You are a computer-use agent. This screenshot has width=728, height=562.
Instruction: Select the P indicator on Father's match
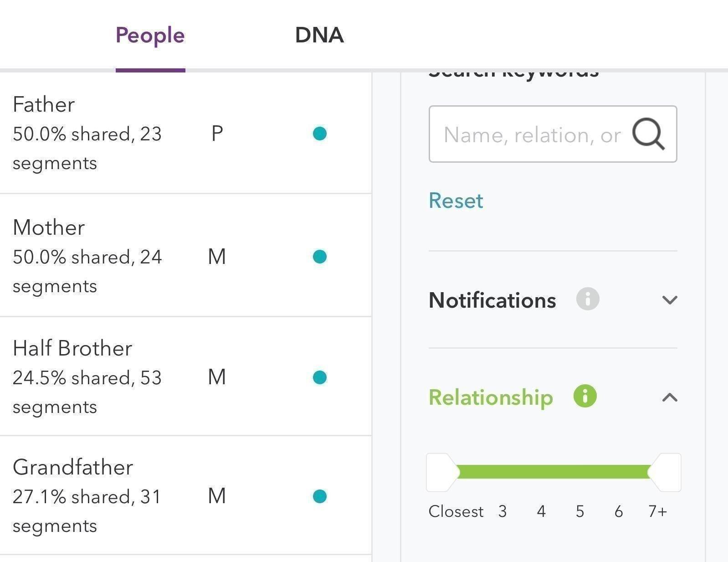(x=217, y=134)
